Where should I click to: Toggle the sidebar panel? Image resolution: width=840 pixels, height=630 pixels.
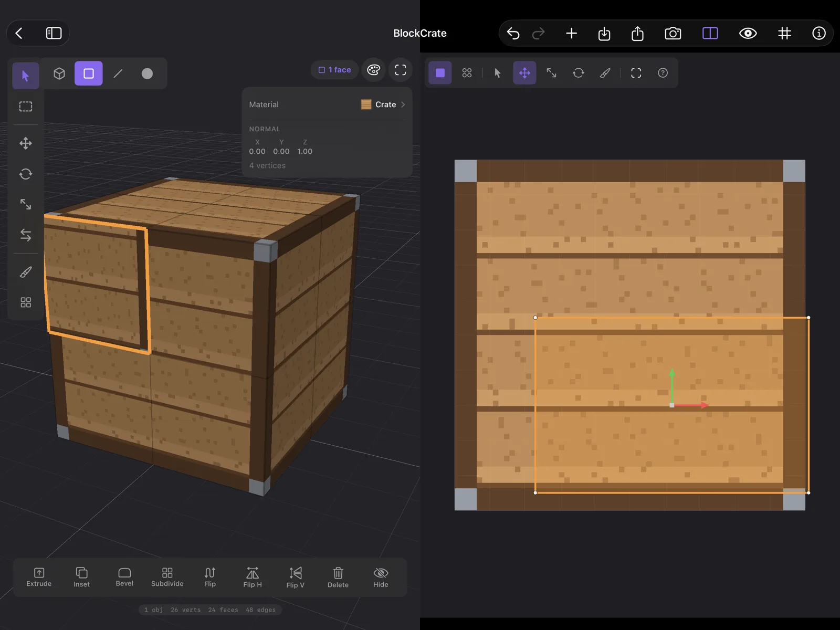point(54,33)
